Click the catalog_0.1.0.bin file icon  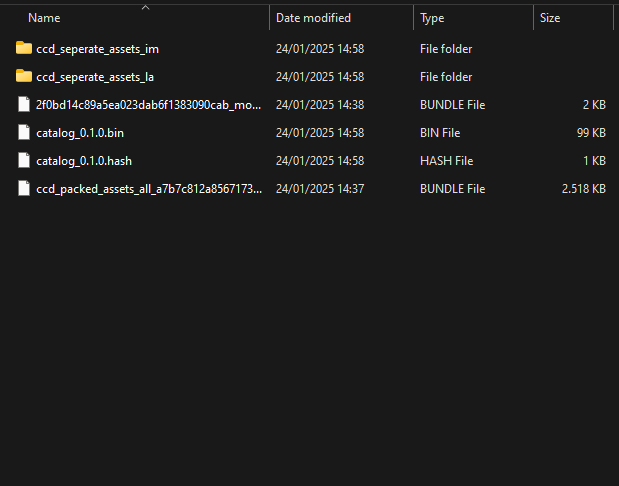pos(25,132)
